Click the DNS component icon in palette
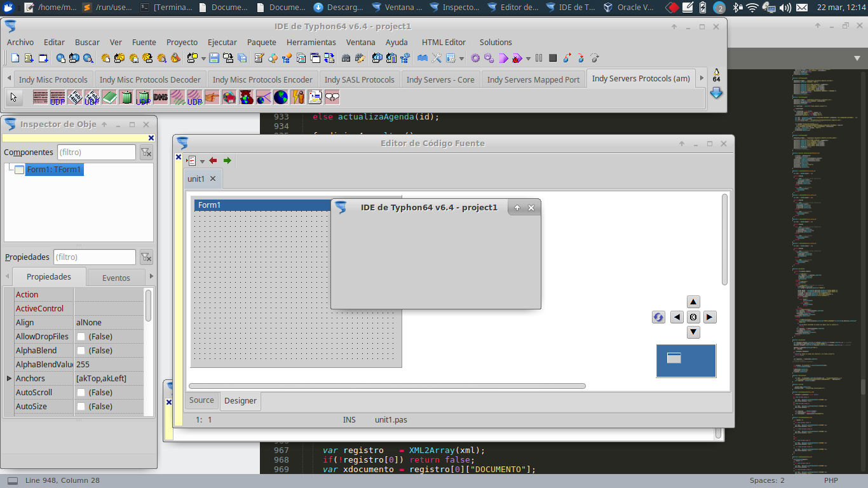868x488 pixels. click(160, 97)
